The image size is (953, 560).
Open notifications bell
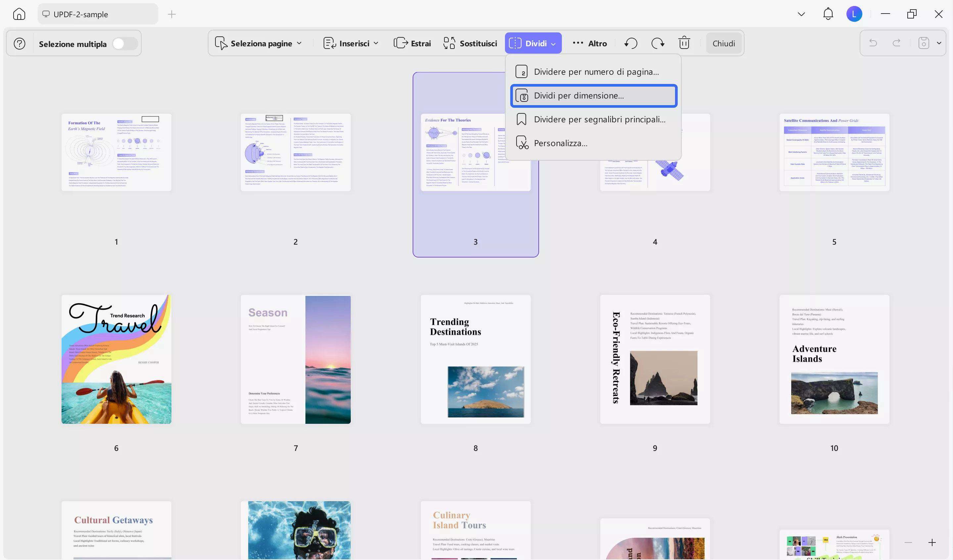(828, 14)
